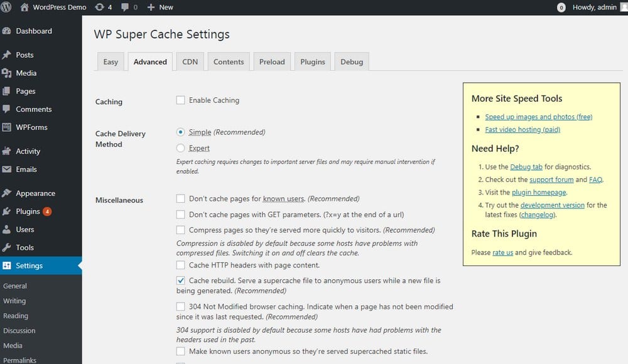
Task: Visit the plugin homepage link
Action: [x=539, y=193]
